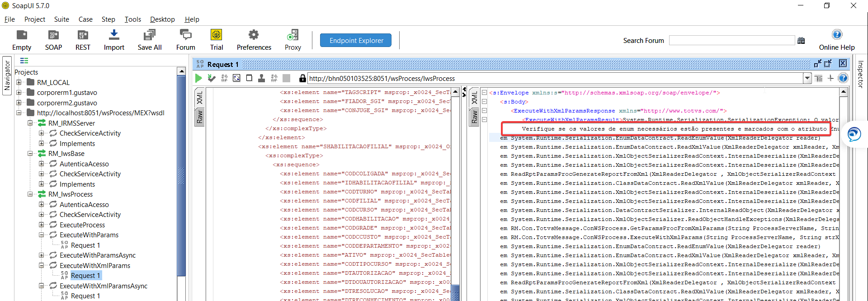The image size is (868, 301).
Task: Collapse the RM_IwsBase interface node
Action: pos(30,153)
